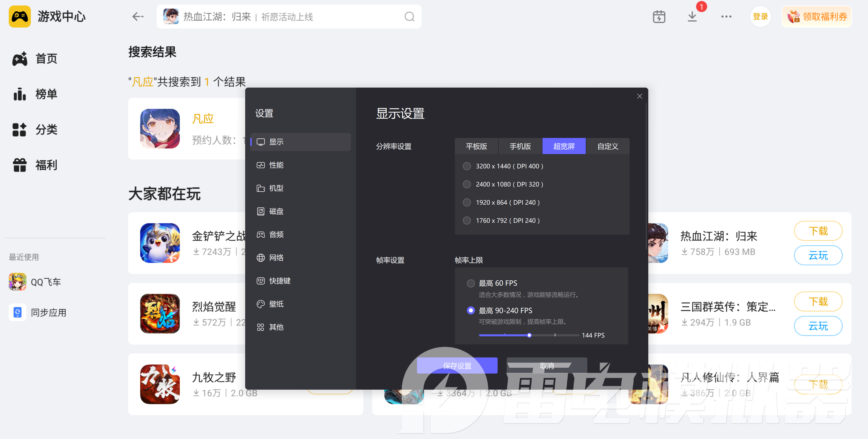Click 登录 login button
This screenshot has height=439, width=868.
click(x=760, y=17)
